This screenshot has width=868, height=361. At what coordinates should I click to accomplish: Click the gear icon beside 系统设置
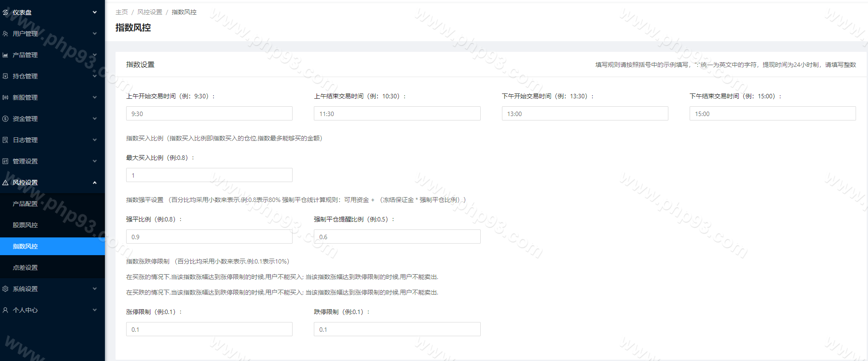(5, 289)
